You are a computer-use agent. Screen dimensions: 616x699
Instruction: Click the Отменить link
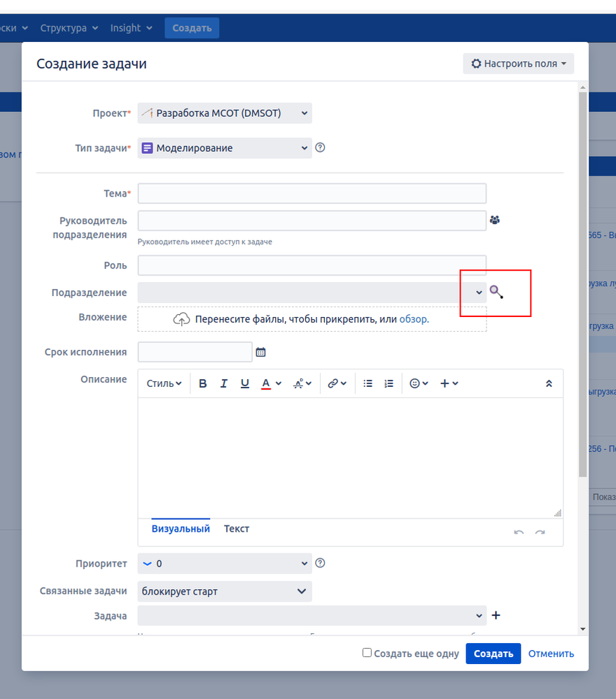pos(551,654)
